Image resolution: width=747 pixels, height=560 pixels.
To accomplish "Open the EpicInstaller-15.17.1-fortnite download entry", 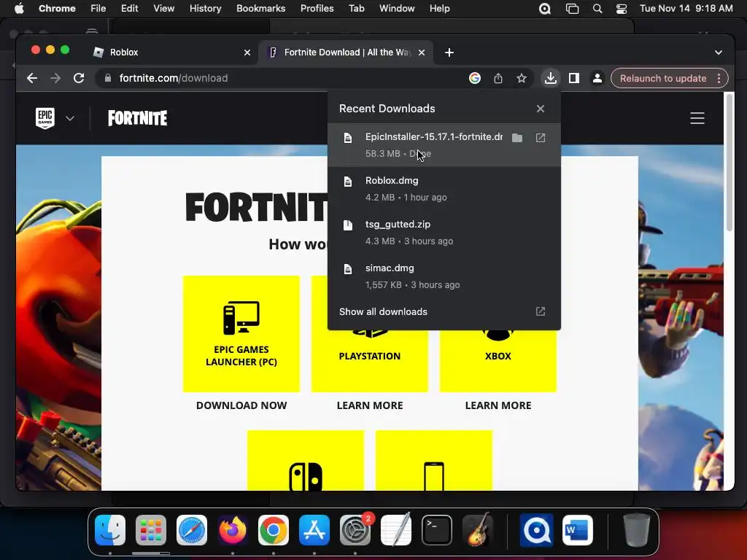I will 444,145.
